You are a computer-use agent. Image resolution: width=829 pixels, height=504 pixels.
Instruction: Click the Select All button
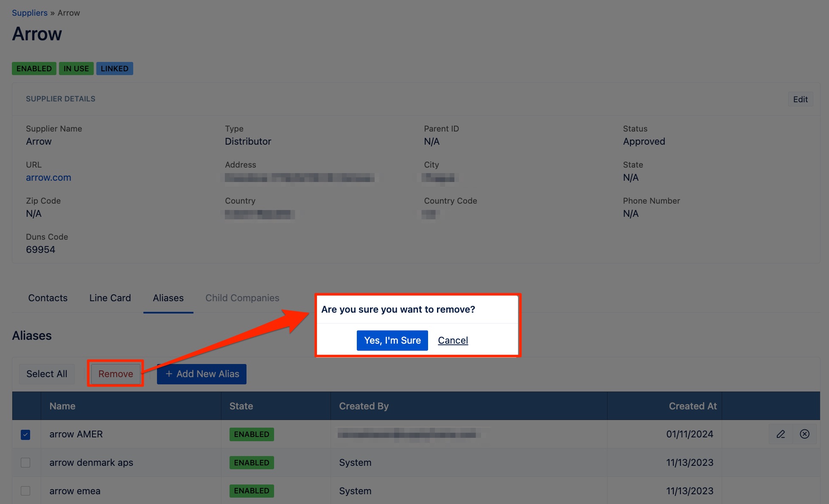pos(47,374)
